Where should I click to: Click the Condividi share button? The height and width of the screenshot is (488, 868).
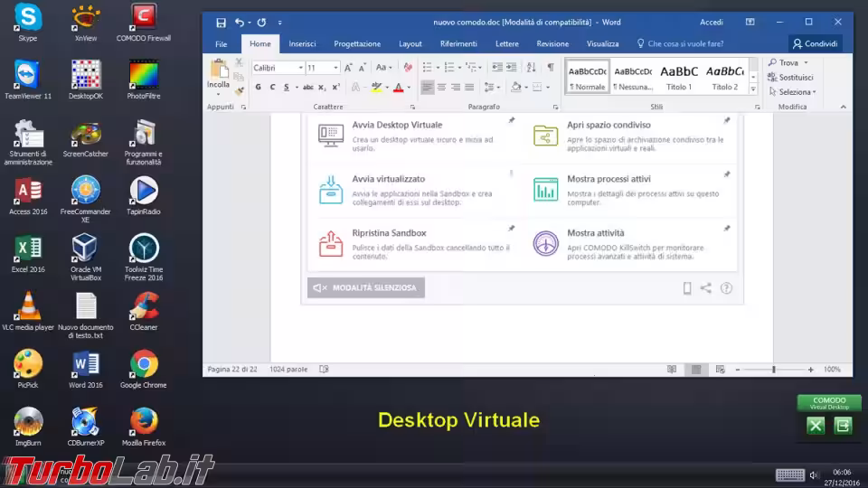[x=815, y=43]
